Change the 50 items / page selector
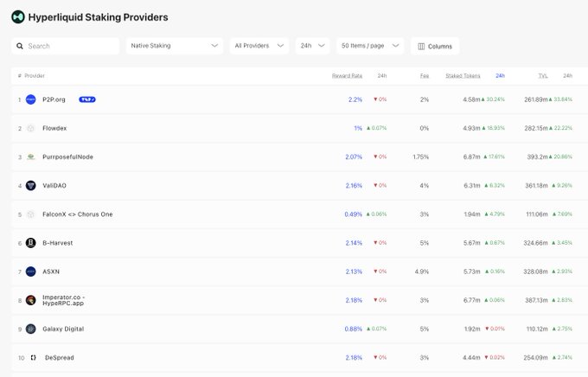 (370, 46)
